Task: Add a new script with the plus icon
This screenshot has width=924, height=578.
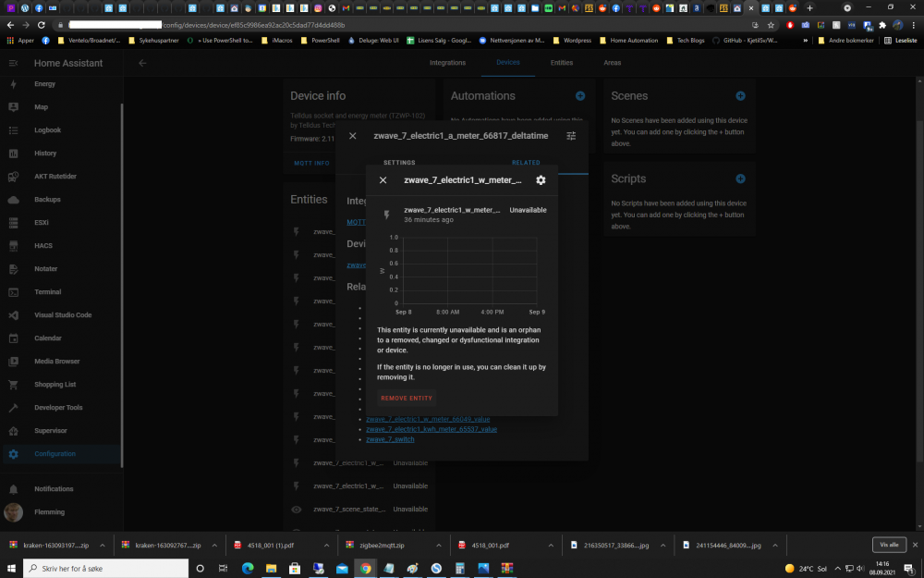Action: tap(740, 178)
